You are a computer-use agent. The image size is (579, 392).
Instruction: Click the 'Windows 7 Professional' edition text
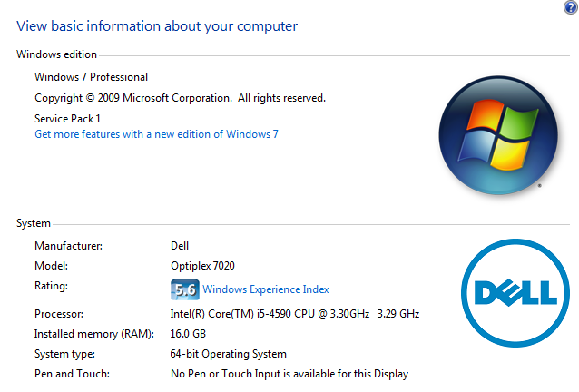[91, 77]
